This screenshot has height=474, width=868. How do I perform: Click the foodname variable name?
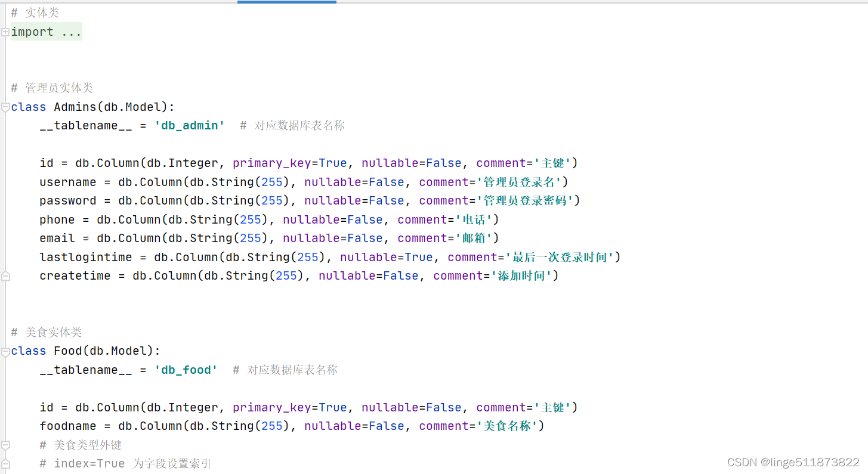[x=68, y=426]
